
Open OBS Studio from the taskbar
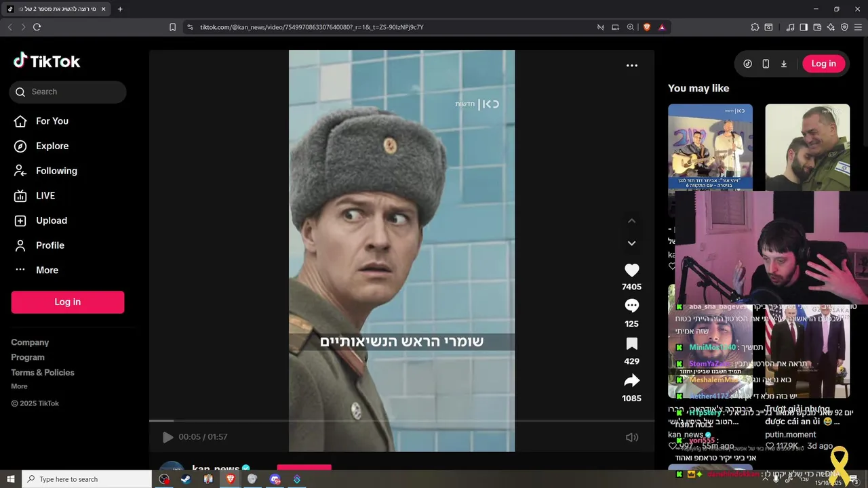pos(164,479)
